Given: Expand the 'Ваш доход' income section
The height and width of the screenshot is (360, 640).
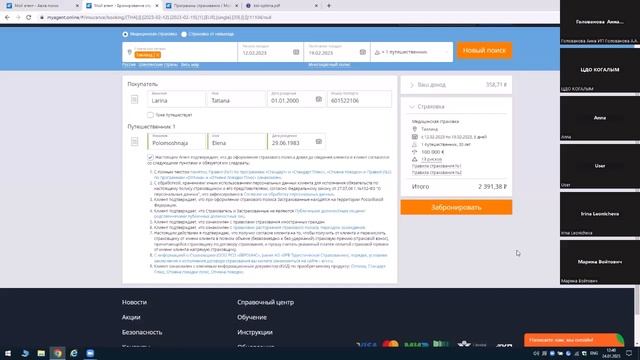Looking at the screenshot, I should (x=456, y=85).
